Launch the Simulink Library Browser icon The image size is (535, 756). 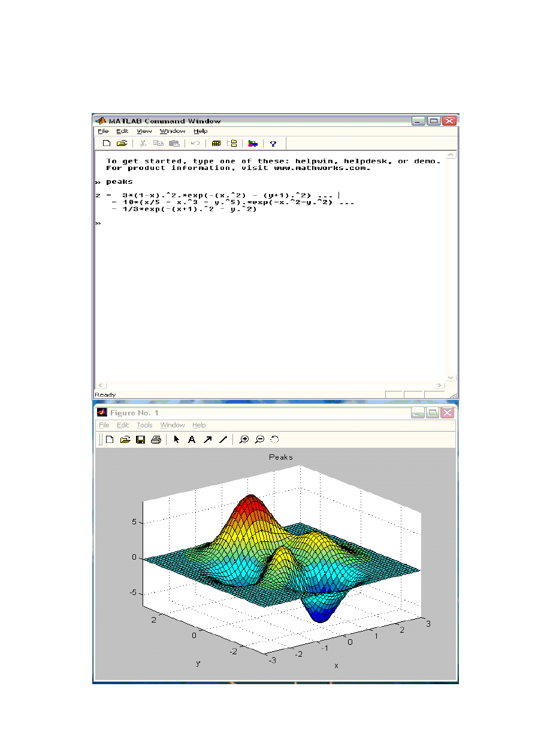pyautogui.click(x=253, y=144)
